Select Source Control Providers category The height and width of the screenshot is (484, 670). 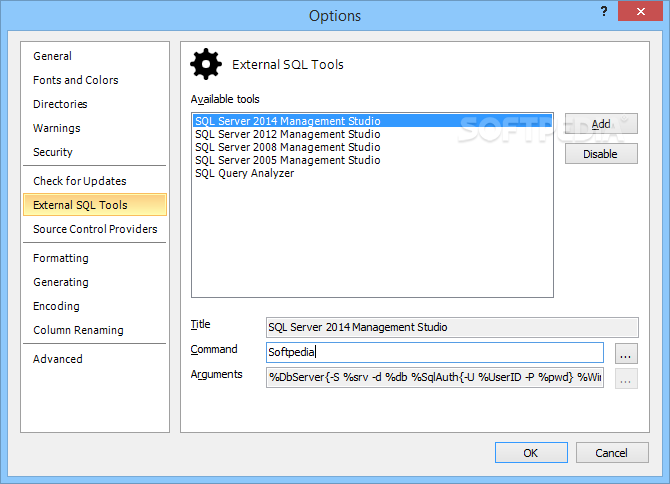(x=95, y=229)
